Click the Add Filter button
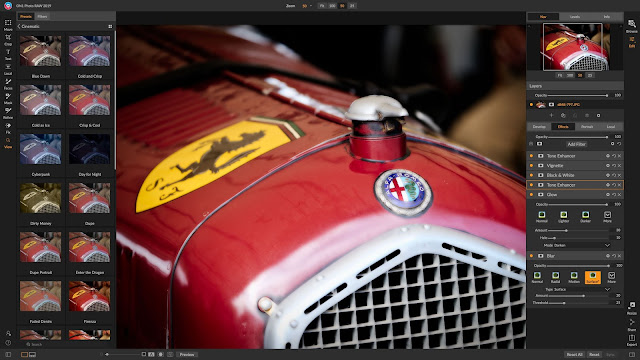640x360 pixels. pyautogui.click(x=576, y=144)
